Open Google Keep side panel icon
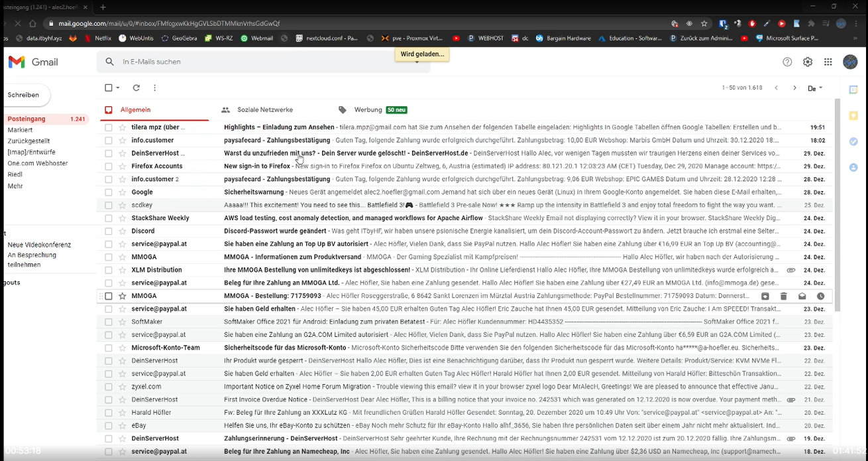This screenshot has height=461, width=868. click(x=853, y=115)
